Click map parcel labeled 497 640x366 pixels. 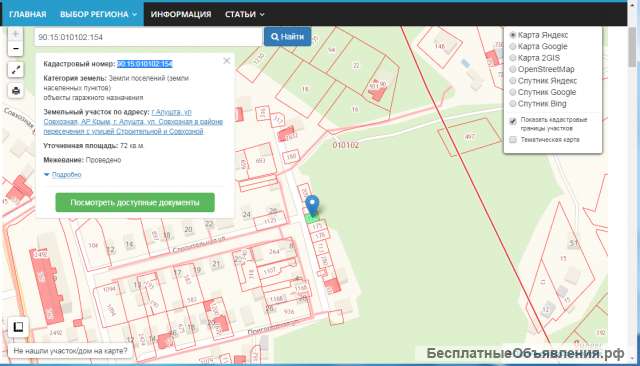click(x=469, y=137)
